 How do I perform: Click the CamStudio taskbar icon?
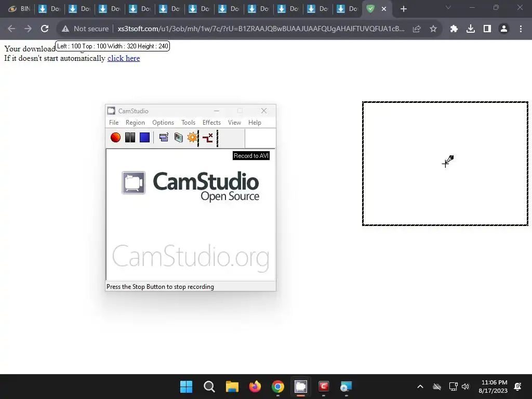(301, 387)
